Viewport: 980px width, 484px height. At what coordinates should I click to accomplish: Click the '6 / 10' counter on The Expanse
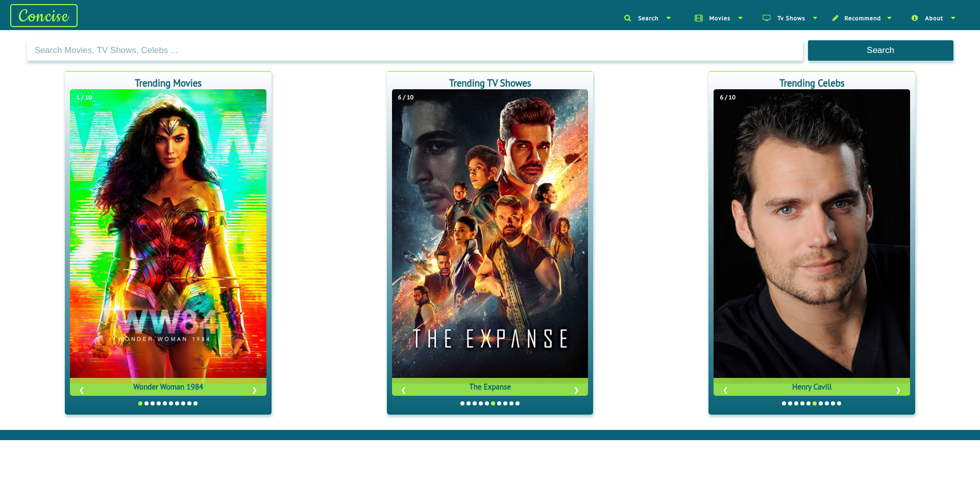(406, 97)
